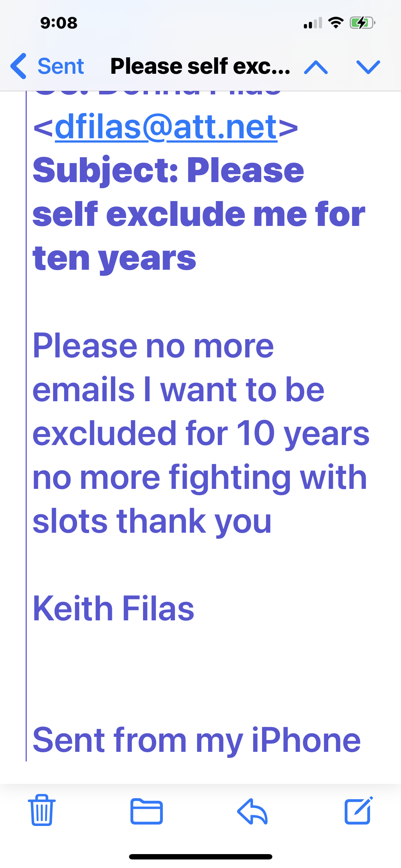Screen dimensions: 401x868
Task: Return to the Sent mailbox label
Action: 61,66
